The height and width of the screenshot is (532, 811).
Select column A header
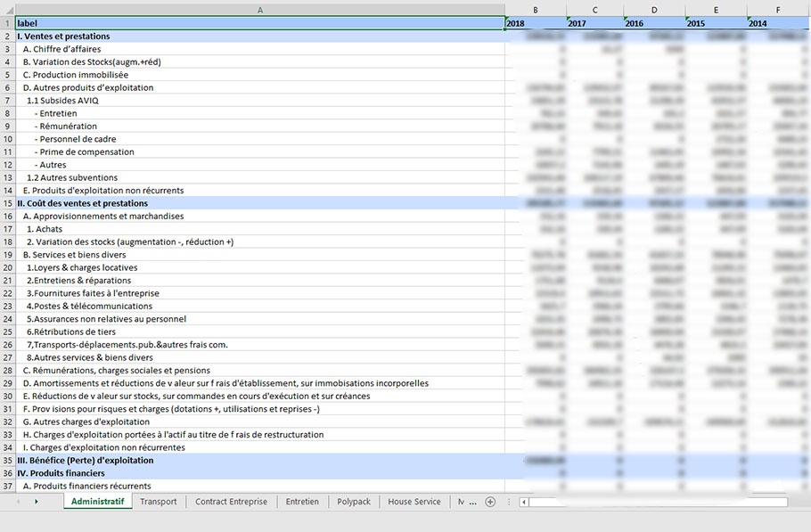tap(259, 10)
